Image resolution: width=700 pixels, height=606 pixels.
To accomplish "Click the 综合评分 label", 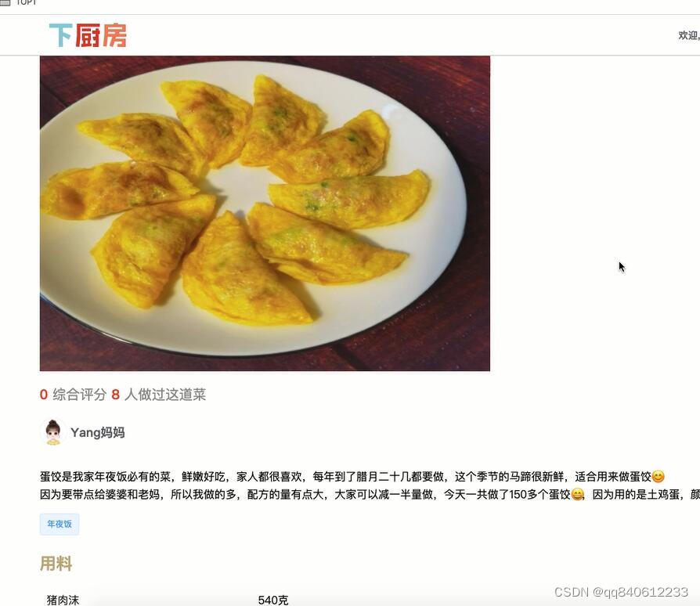I will (79, 395).
